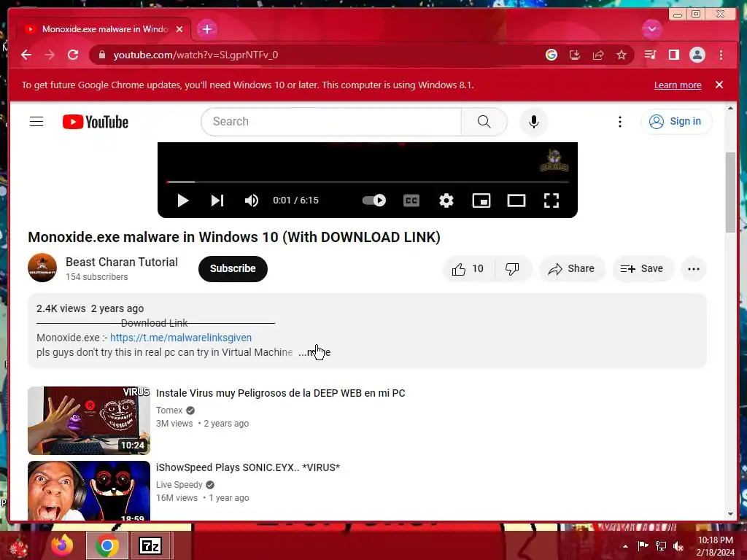Skip to next video
This screenshot has height=560, width=747.
point(217,201)
